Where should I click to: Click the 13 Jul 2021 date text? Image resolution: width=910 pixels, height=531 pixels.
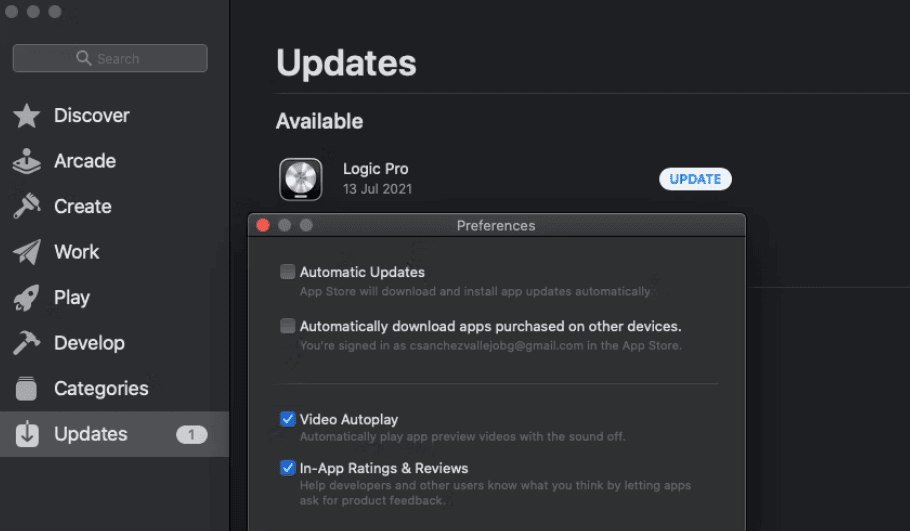(377, 189)
